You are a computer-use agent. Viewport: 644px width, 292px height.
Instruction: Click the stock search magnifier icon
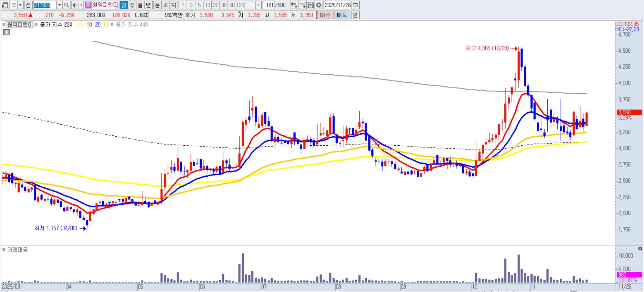66,5
